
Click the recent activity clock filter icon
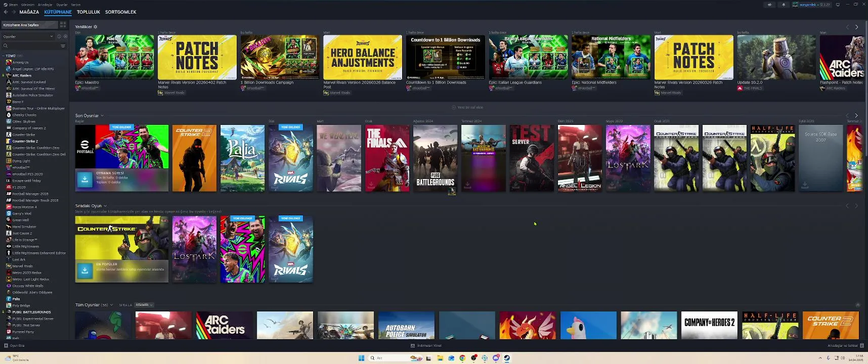pyautogui.click(x=59, y=36)
